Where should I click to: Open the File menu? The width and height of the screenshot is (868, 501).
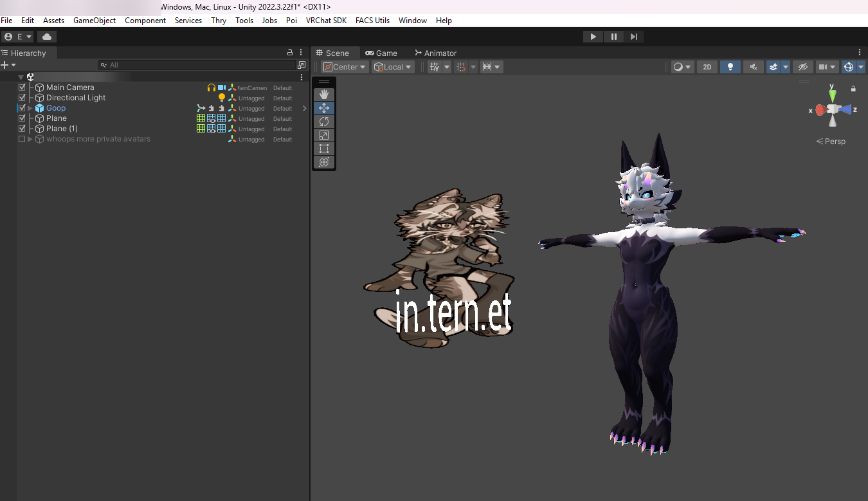coord(6,21)
